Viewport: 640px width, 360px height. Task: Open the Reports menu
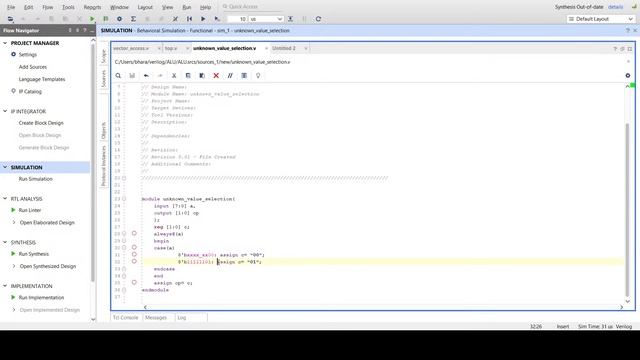[x=92, y=7]
